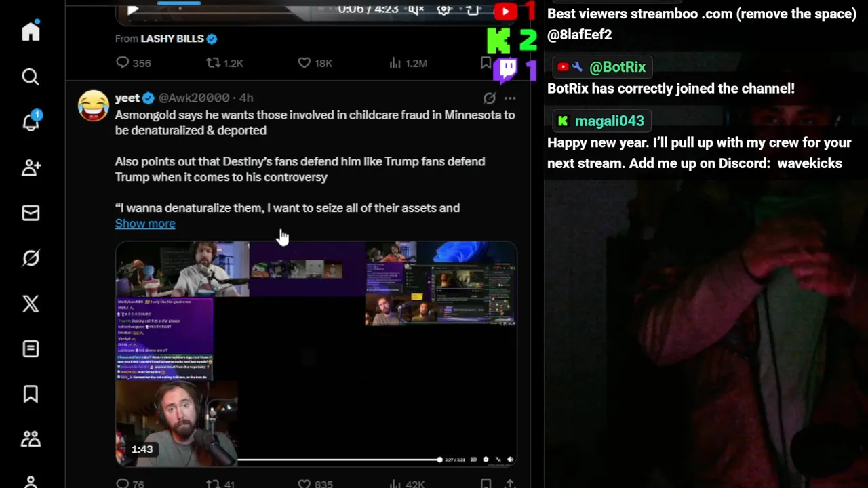Like the post with 18K likes
The height and width of the screenshot is (488, 868).
click(315, 63)
